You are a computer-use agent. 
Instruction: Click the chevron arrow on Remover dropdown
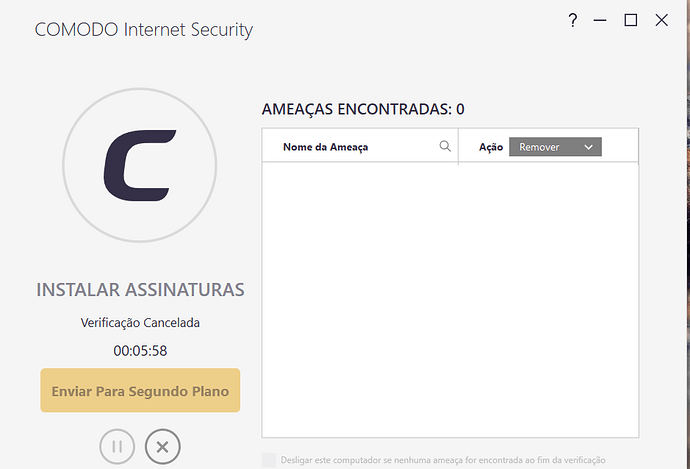tap(588, 147)
